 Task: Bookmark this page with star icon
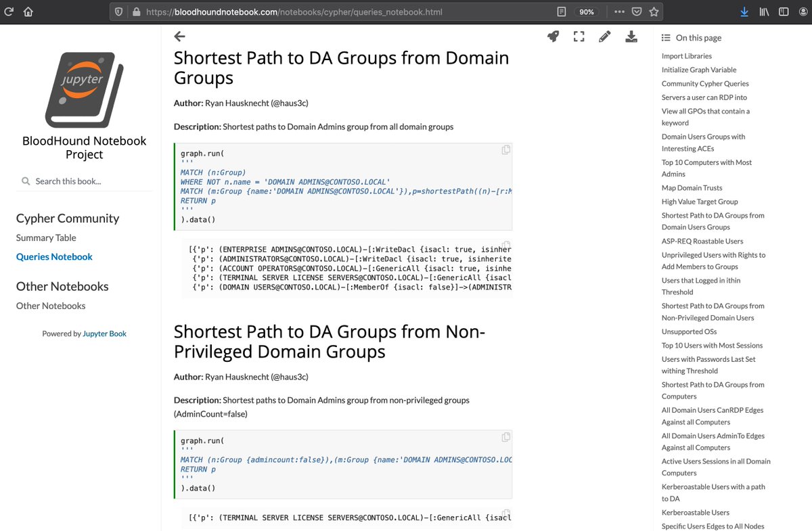coord(654,11)
